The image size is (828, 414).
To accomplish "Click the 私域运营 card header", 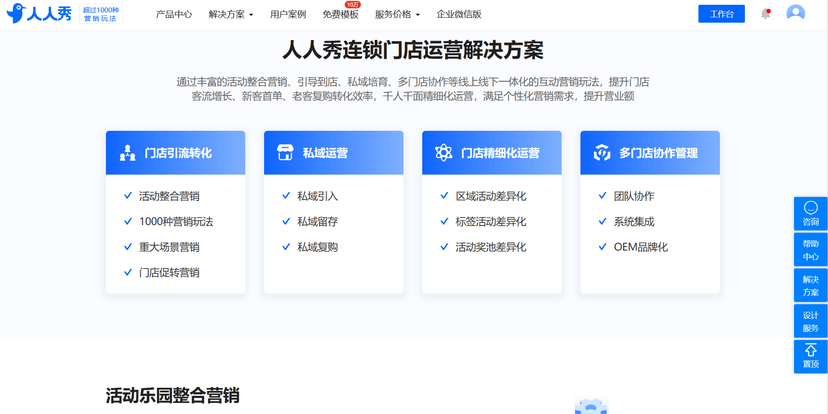I will click(334, 153).
